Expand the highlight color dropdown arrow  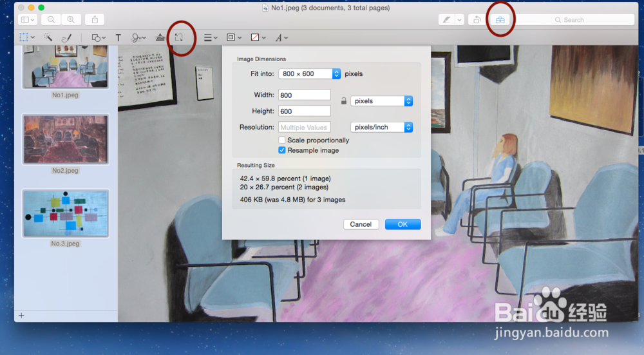click(x=460, y=20)
